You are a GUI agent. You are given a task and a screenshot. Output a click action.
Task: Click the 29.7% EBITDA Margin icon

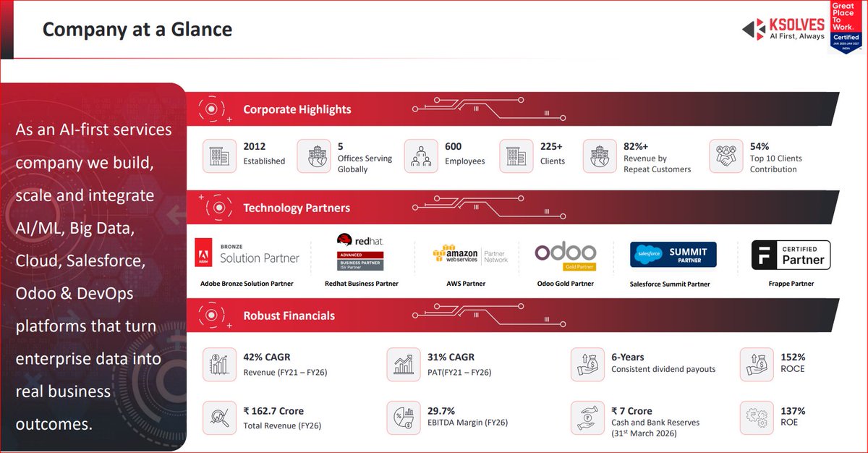point(404,418)
